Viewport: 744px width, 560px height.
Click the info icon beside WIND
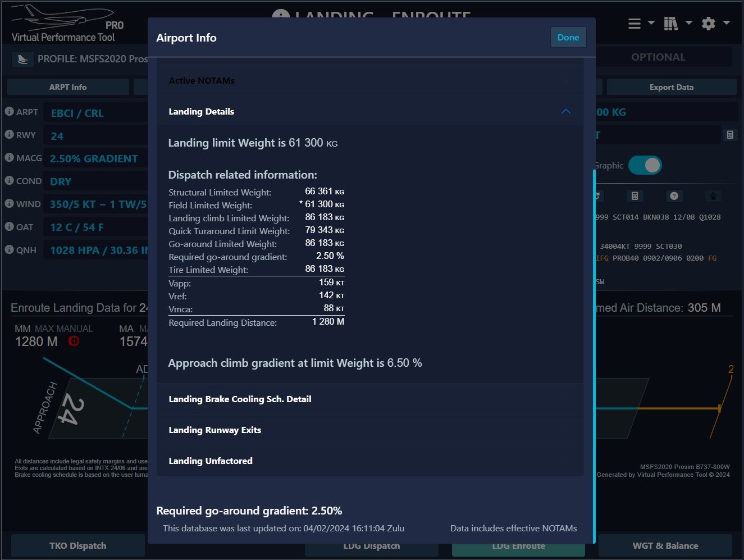(9, 203)
